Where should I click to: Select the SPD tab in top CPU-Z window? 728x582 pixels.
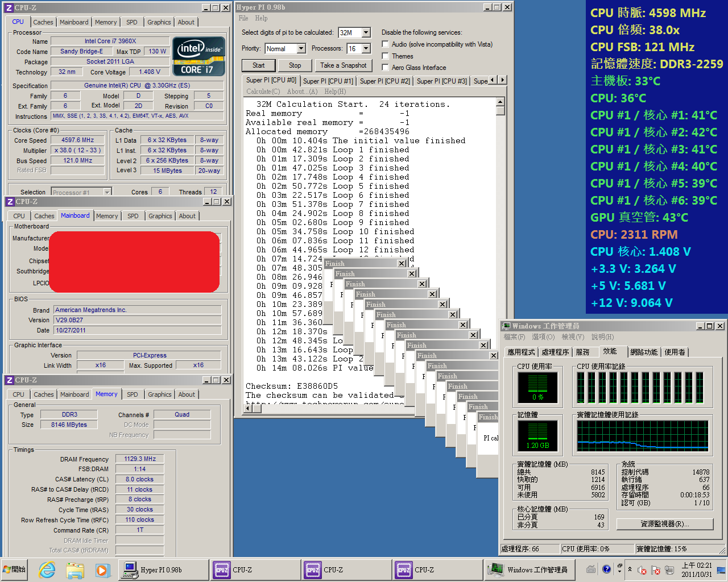(132, 22)
